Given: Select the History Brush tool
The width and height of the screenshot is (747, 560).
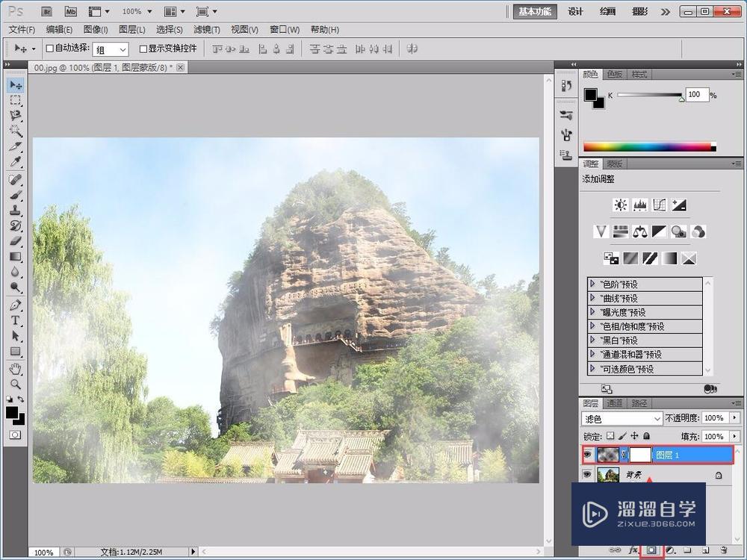Looking at the screenshot, I should point(16,225).
